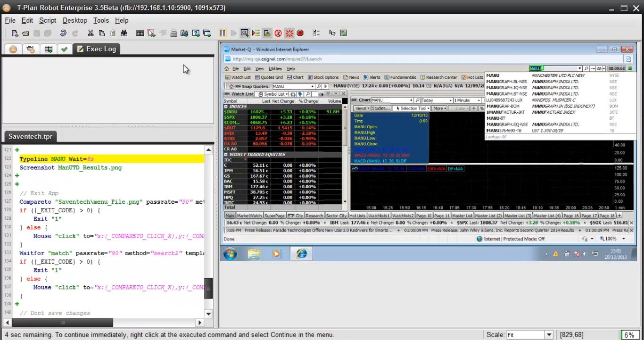The height and width of the screenshot is (340, 644).
Task: Click the red record button icon
Action: click(300, 33)
